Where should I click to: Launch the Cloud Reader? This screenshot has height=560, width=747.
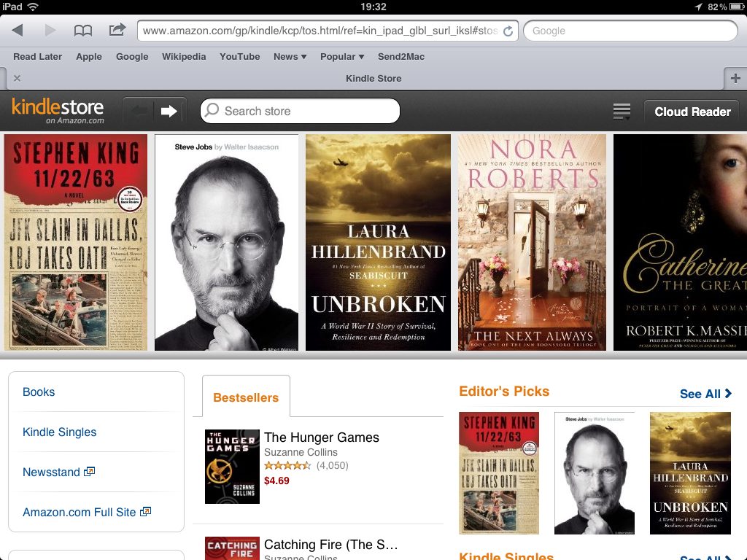pyautogui.click(x=691, y=112)
